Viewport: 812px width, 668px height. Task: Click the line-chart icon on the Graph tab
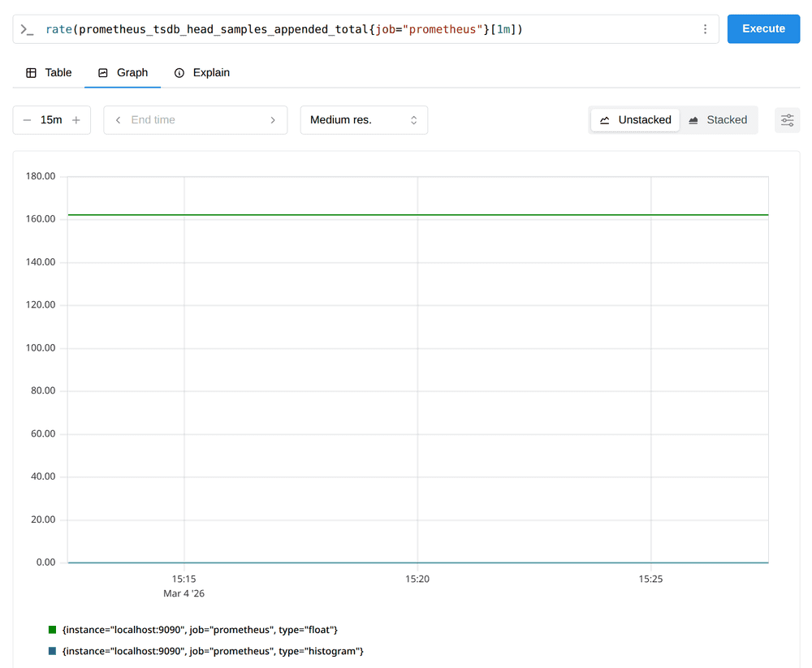(105, 72)
